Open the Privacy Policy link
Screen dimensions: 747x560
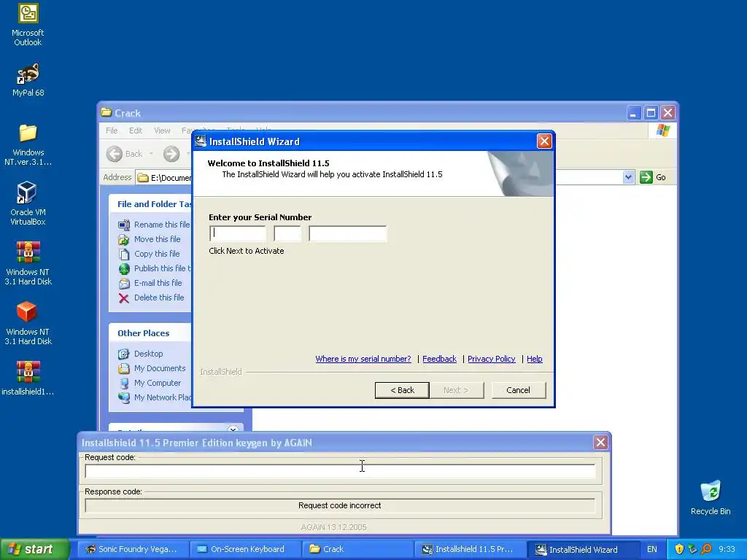pos(491,359)
